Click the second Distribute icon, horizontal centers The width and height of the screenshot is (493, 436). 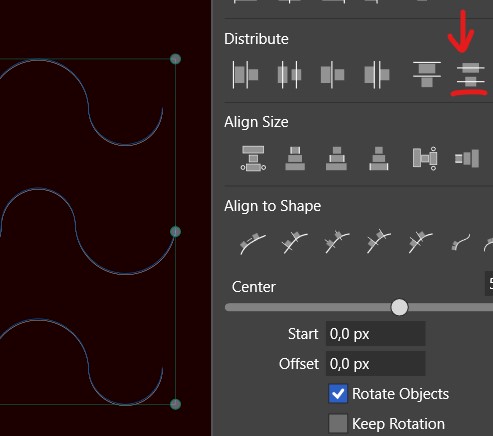[289, 75]
